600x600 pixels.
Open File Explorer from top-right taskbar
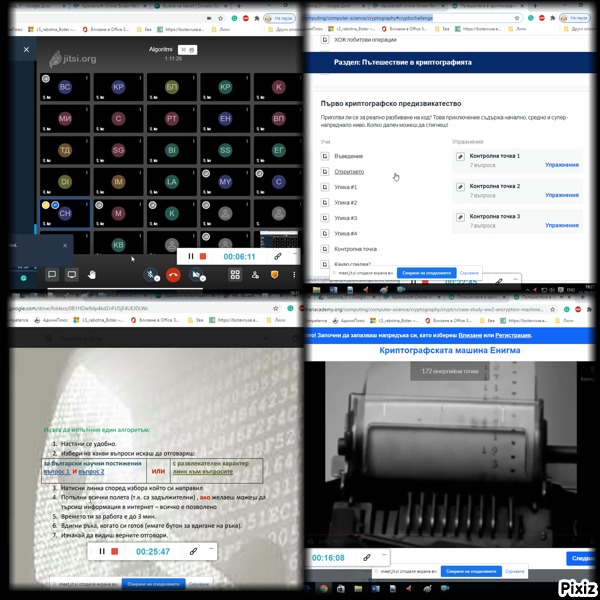pyautogui.click(x=316, y=290)
